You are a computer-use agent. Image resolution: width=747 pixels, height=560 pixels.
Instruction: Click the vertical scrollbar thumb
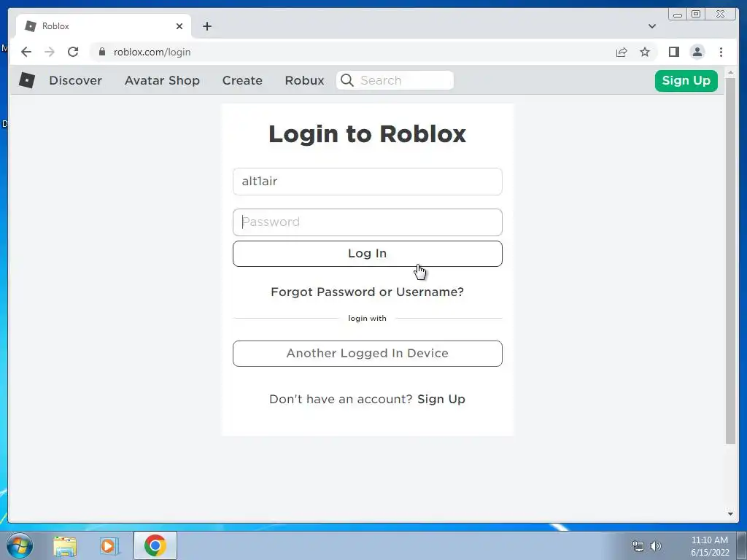tap(730, 261)
